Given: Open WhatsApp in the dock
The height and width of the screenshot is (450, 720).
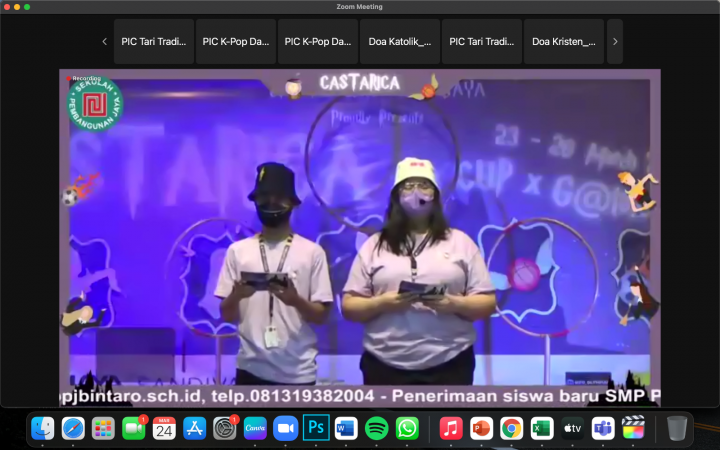Looking at the screenshot, I should coord(407,428).
